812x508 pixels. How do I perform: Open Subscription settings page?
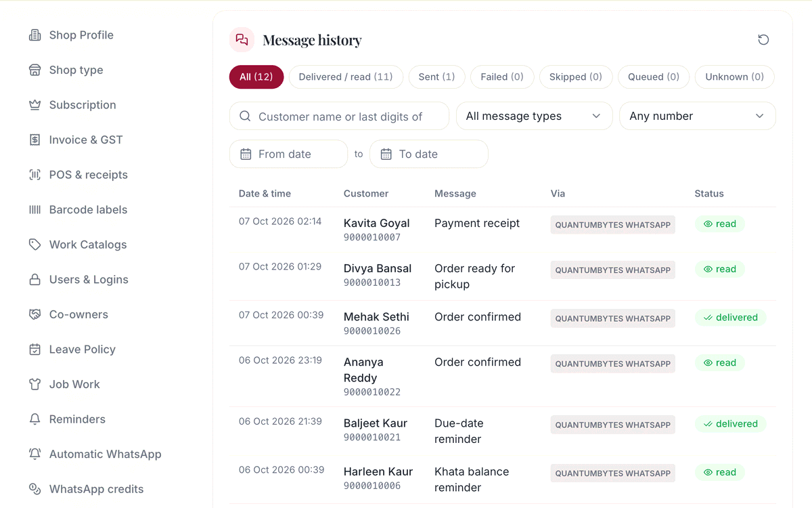click(x=83, y=105)
